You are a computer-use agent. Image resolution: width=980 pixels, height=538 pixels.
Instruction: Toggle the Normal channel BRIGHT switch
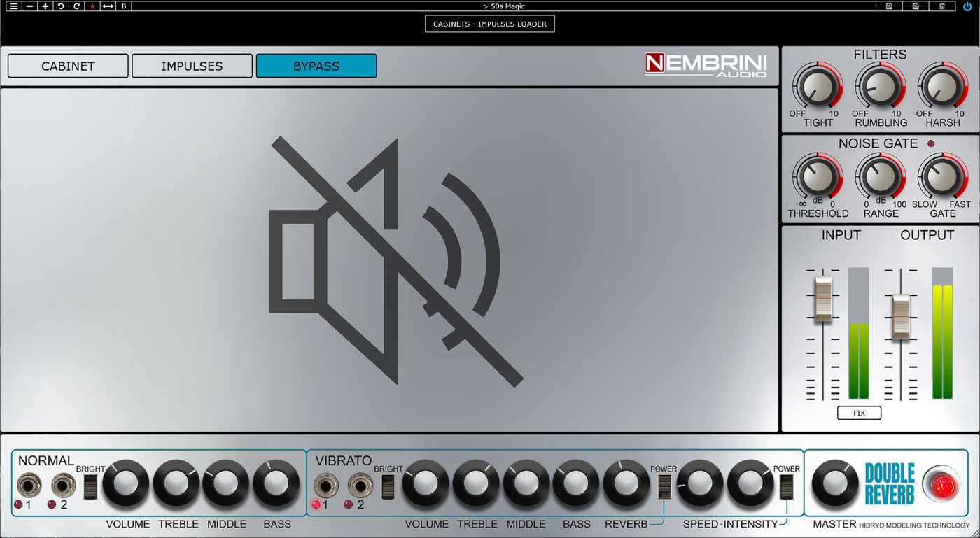pos(90,487)
